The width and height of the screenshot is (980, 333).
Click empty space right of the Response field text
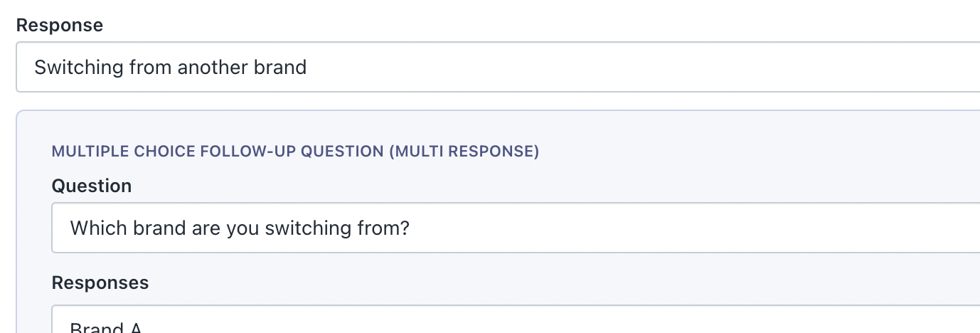(x=640, y=68)
